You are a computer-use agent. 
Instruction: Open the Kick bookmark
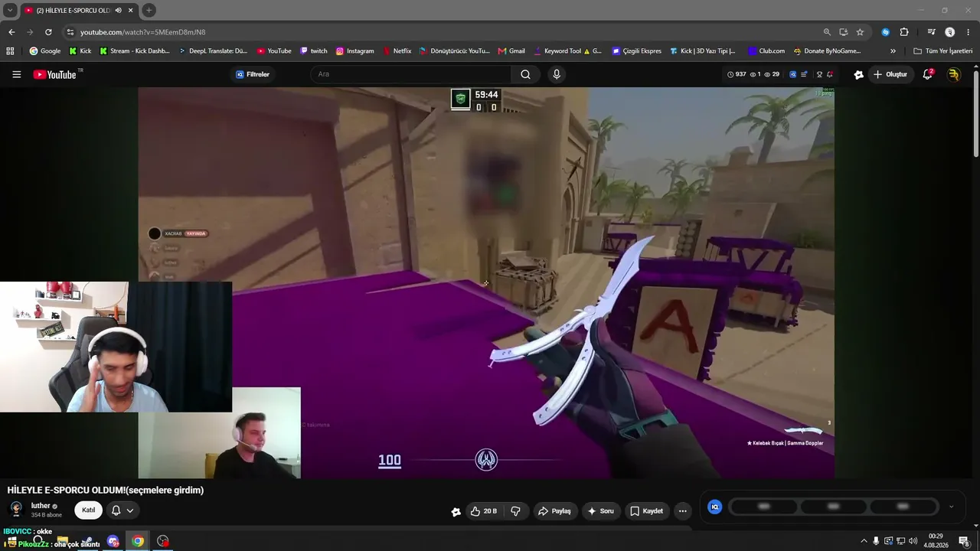click(x=80, y=51)
